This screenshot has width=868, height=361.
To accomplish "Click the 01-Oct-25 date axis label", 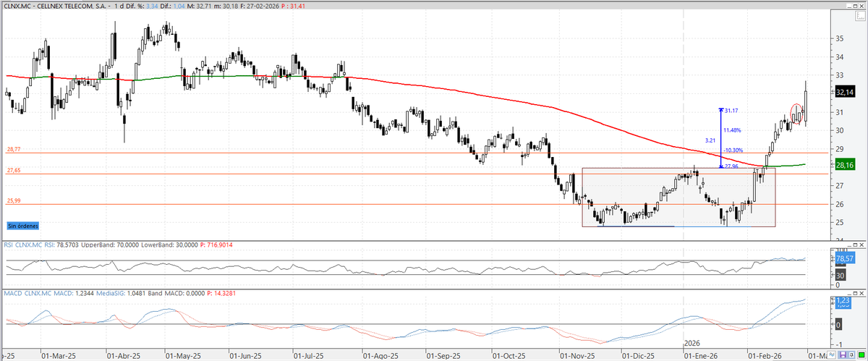I will [x=509, y=356].
